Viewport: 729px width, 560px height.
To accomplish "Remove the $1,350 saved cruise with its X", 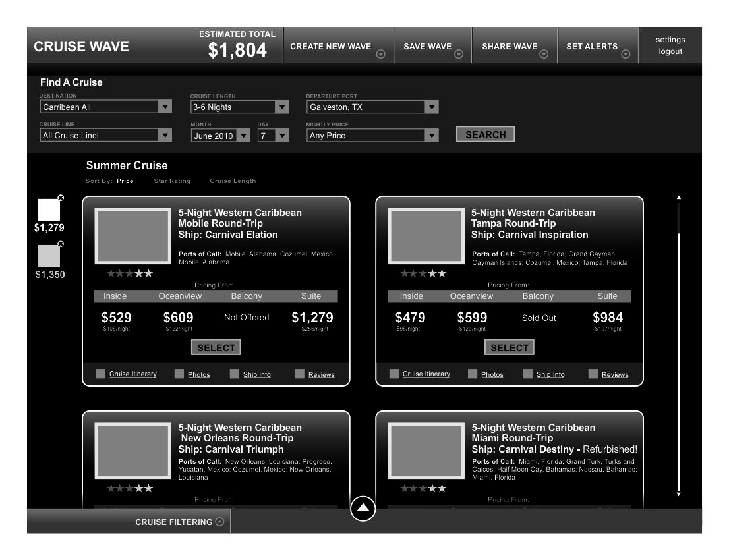I will (x=61, y=244).
